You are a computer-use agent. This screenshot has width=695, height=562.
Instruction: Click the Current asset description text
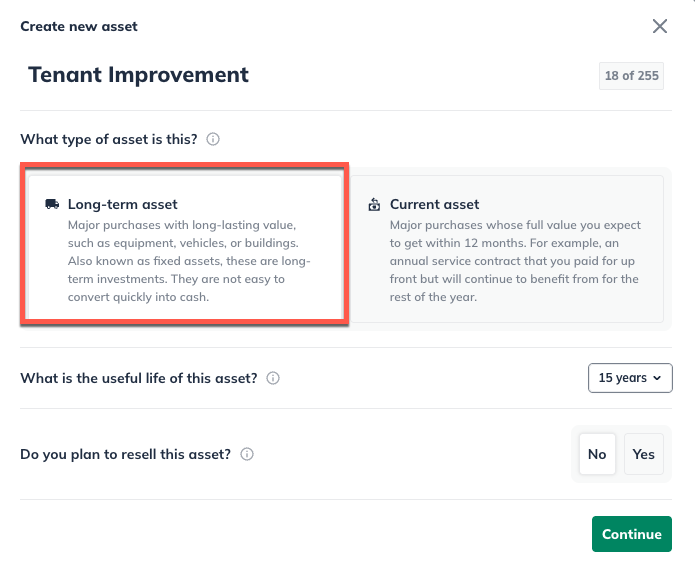click(514, 261)
